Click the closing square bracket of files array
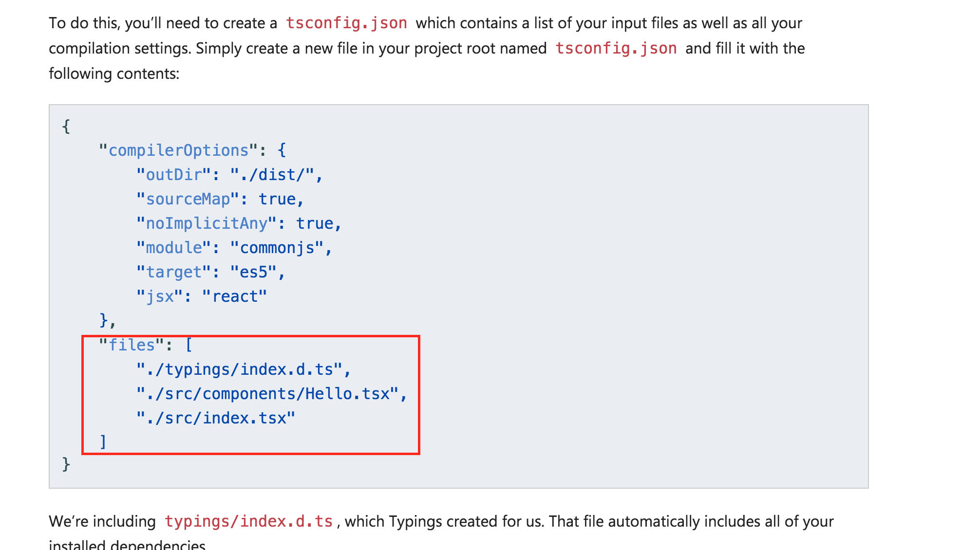Screen dimensions: 980x550 click(103, 441)
